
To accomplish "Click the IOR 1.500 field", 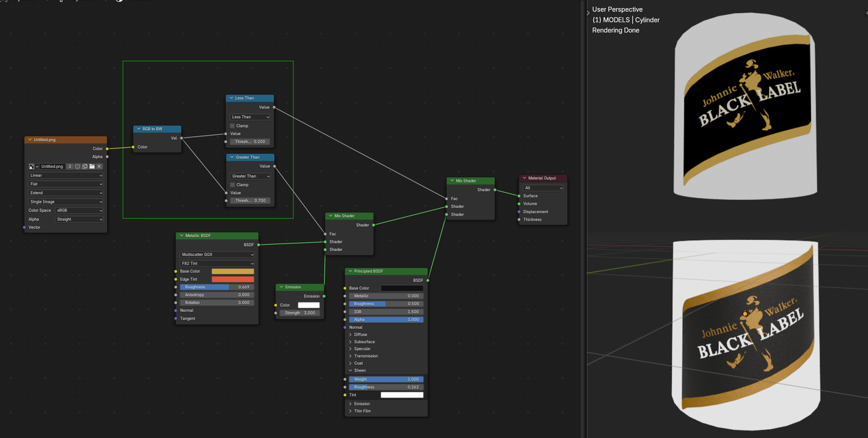I will [x=387, y=312].
